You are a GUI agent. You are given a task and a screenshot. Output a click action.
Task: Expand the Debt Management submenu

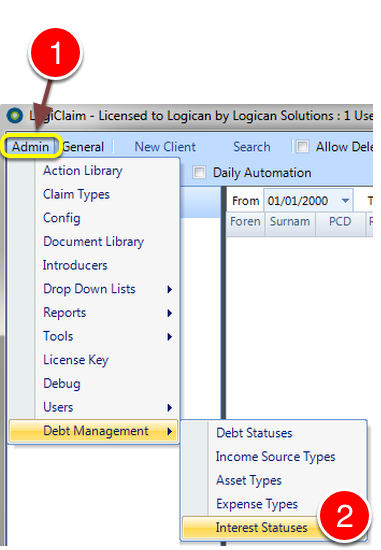pyautogui.click(x=94, y=431)
